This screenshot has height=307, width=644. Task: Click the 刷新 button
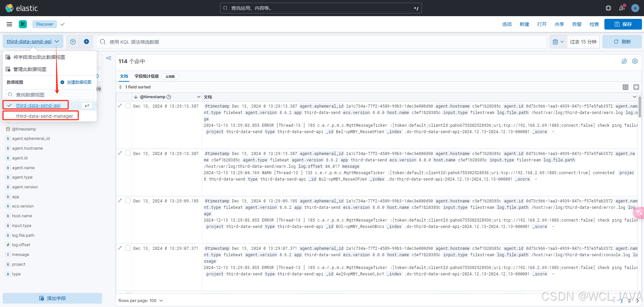click(622, 42)
